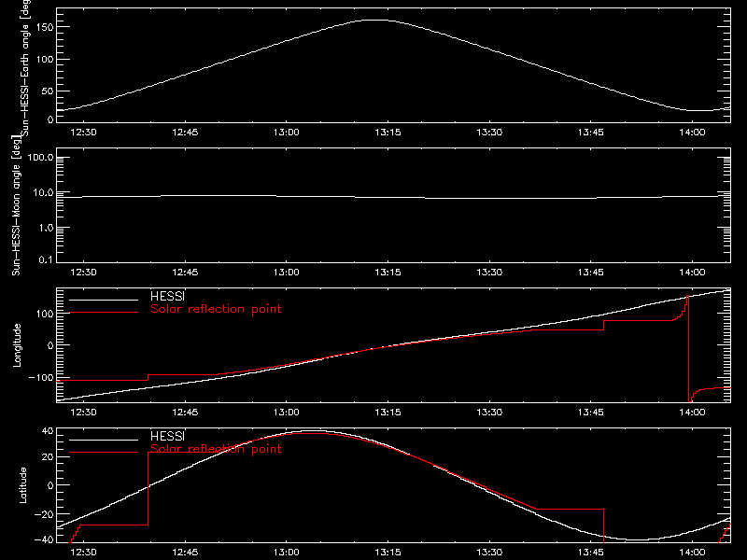Click 13:30 time label below Latitude plot
The image size is (747, 560).
[489, 553]
